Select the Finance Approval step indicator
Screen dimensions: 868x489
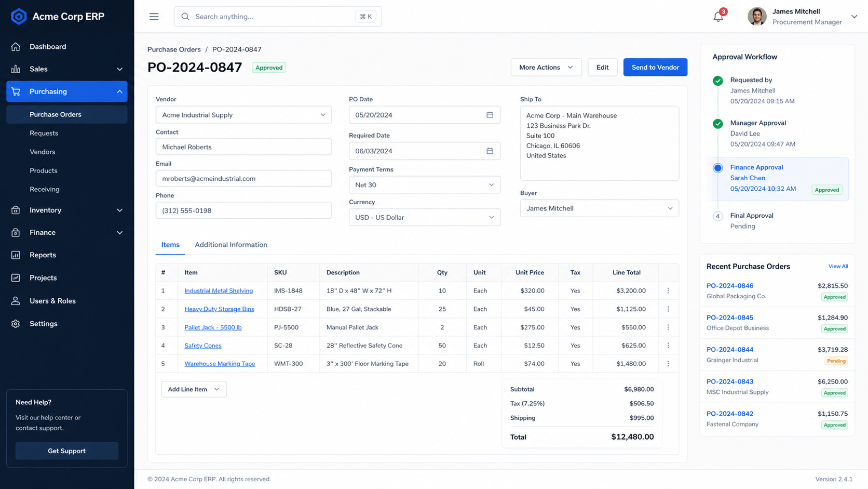(718, 168)
